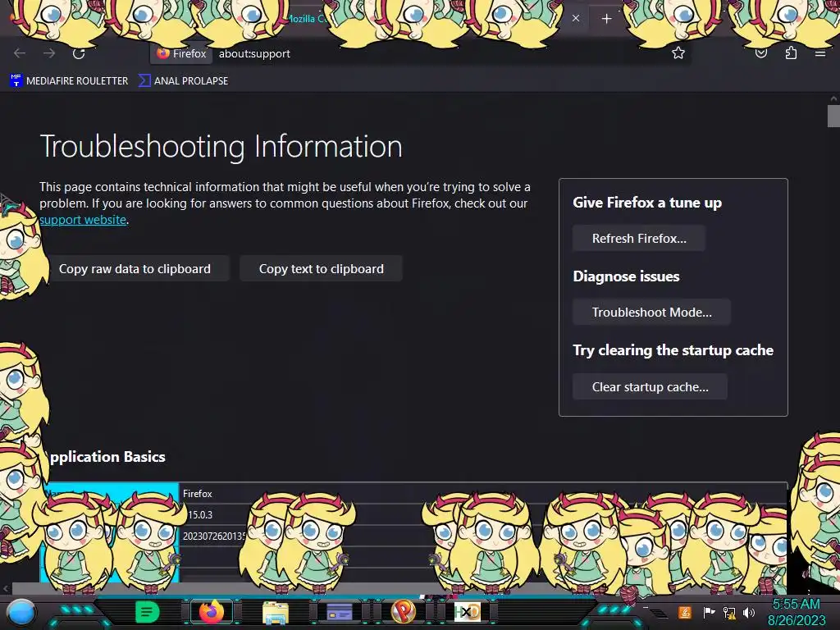Open the green notes app in taskbar
840x630 pixels.
pos(147,612)
